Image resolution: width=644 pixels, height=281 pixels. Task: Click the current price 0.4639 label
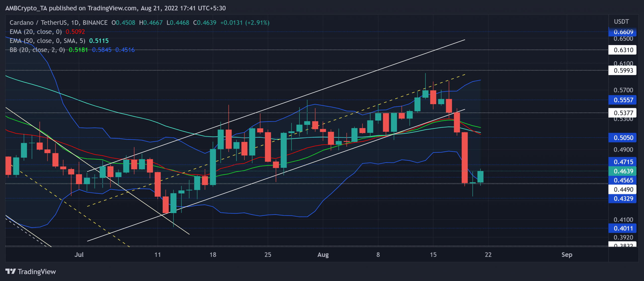622,171
